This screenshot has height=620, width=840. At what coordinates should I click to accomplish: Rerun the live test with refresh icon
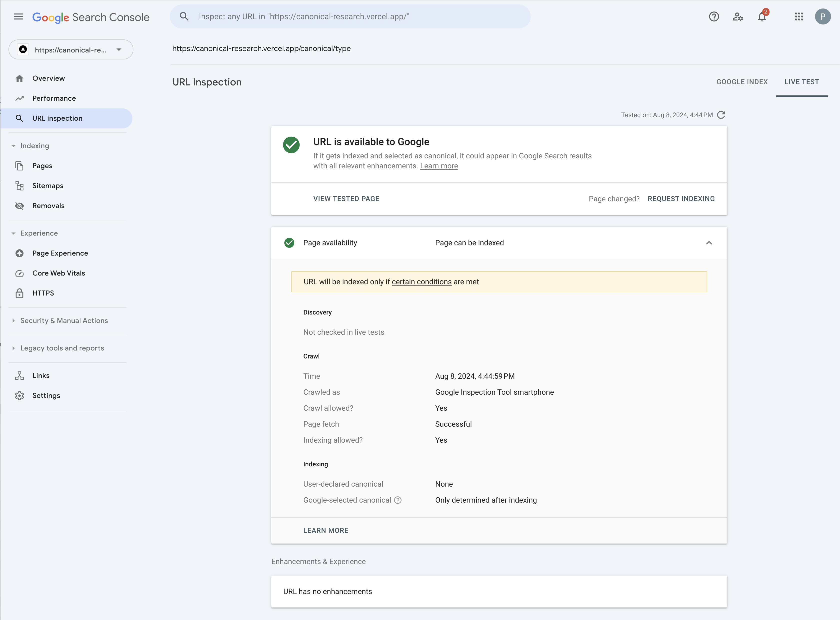point(721,115)
